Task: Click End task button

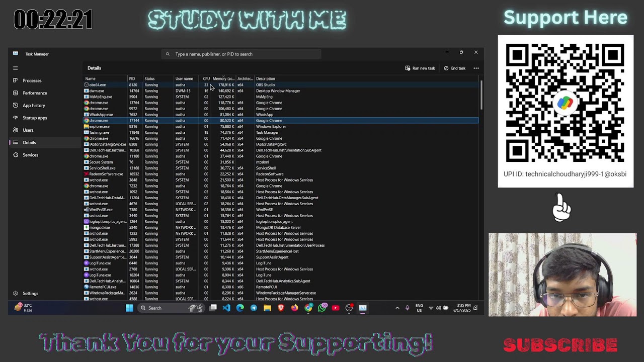Action: 455,68
